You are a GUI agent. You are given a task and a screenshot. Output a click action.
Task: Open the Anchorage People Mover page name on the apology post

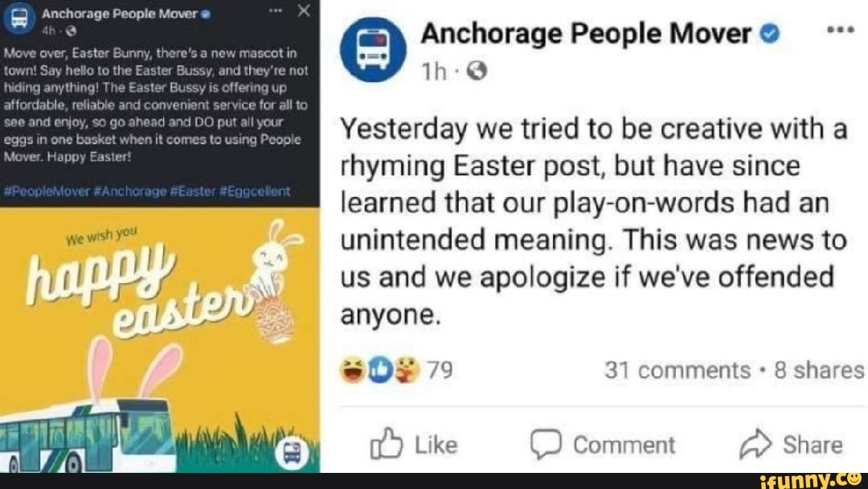(587, 34)
